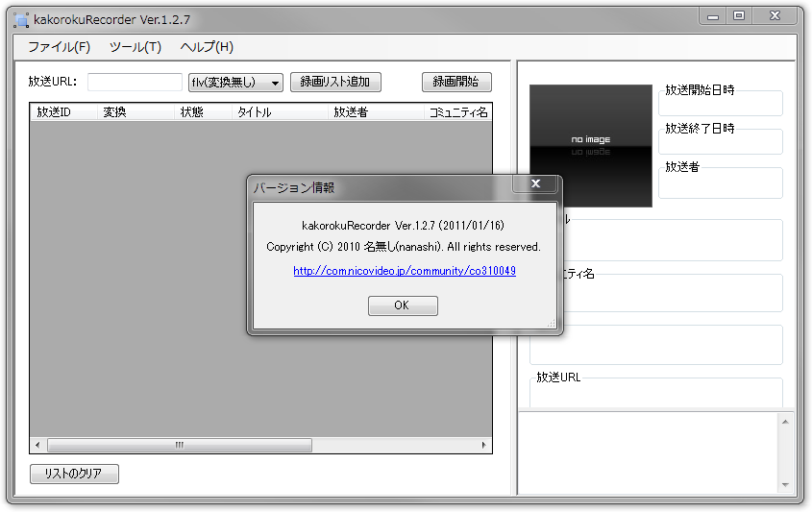Minimize the kakorokuRecorder window

click(713, 16)
